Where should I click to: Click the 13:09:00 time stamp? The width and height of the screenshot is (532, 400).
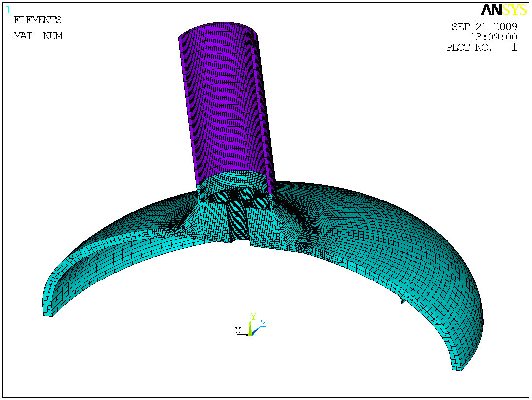tap(493, 37)
